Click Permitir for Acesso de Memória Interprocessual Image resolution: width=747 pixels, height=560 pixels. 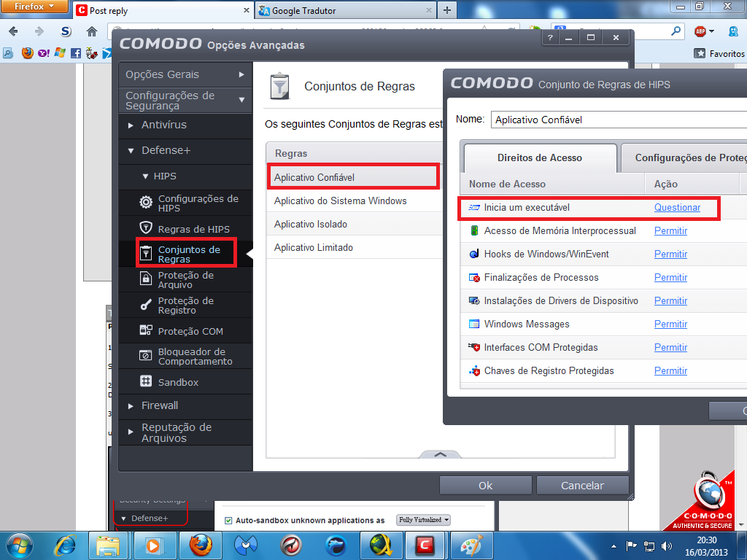670,231
